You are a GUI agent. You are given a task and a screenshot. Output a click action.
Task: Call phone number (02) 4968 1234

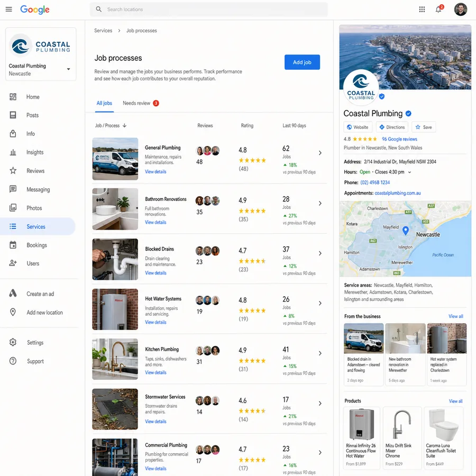(x=375, y=182)
